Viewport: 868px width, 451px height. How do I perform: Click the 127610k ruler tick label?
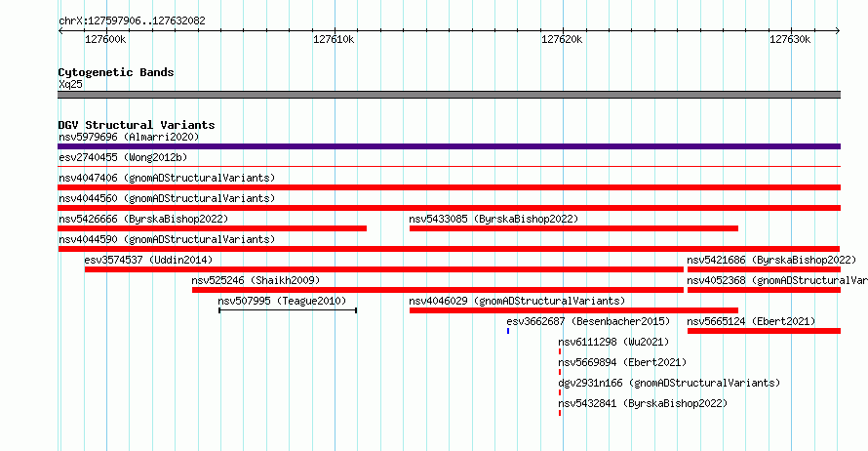coord(334,39)
